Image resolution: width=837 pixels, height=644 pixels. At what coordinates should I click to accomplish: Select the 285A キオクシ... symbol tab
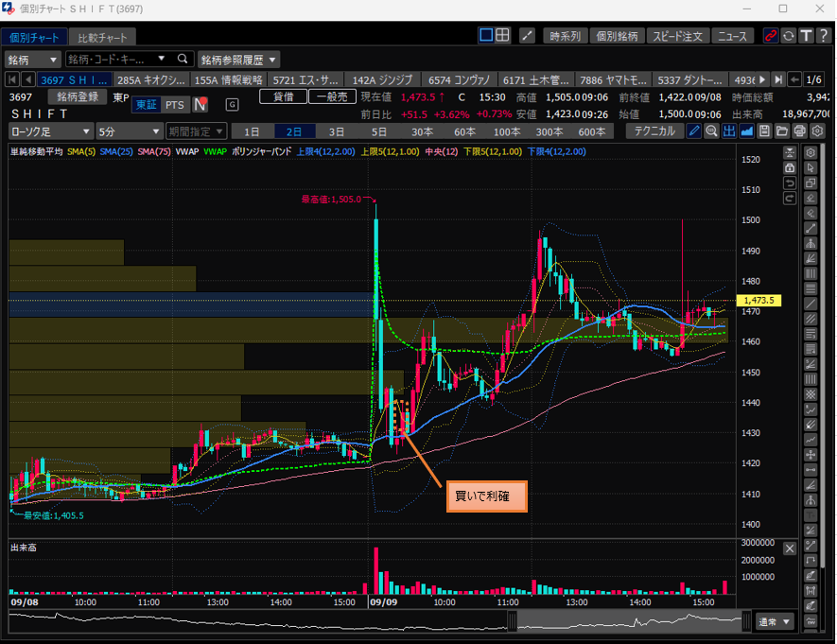click(153, 79)
